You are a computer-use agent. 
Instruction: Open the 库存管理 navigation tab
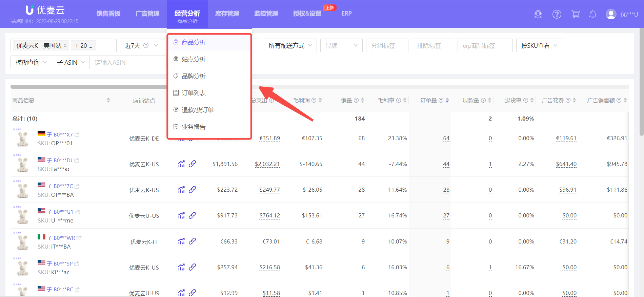(227, 14)
